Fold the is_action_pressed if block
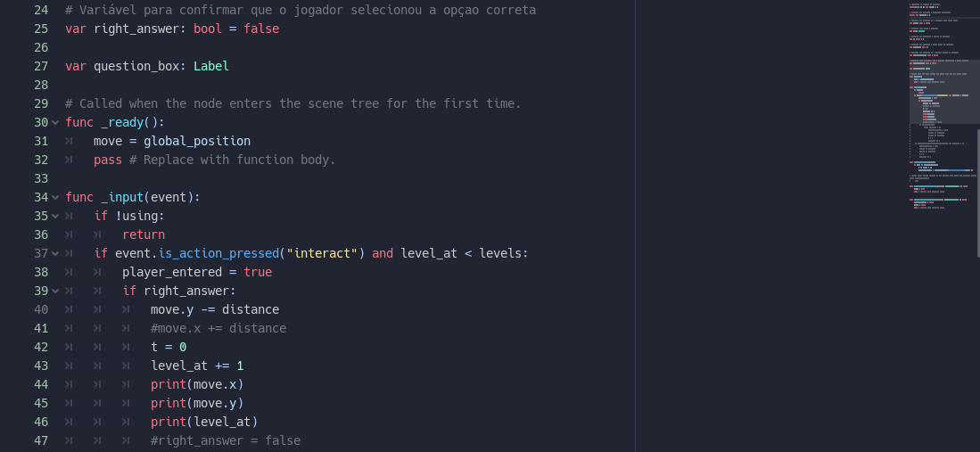The height and width of the screenshot is (452, 980). coord(55,254)
